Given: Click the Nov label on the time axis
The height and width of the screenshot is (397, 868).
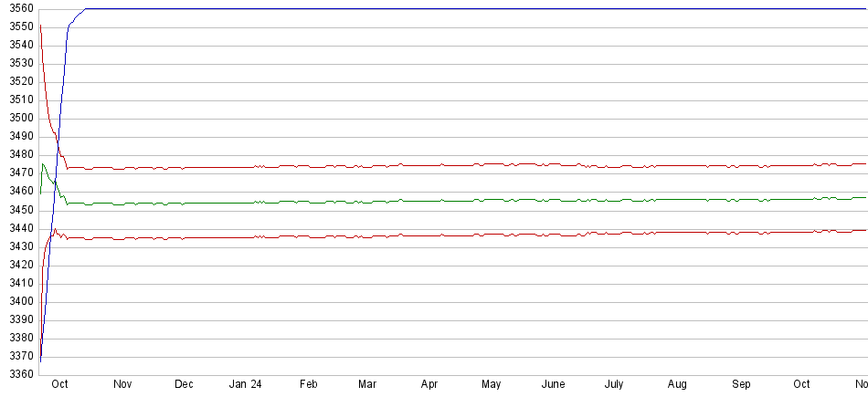Looking at the screenshot, I should 122,385.
